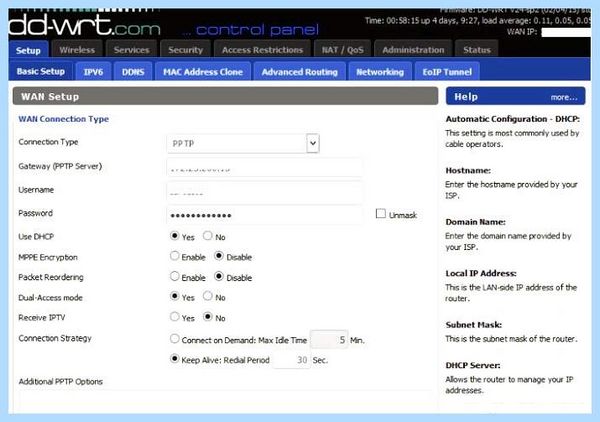Open the Setup main tab
The height and width of the screenshot is (422, 600).
[x=28, y=50]
